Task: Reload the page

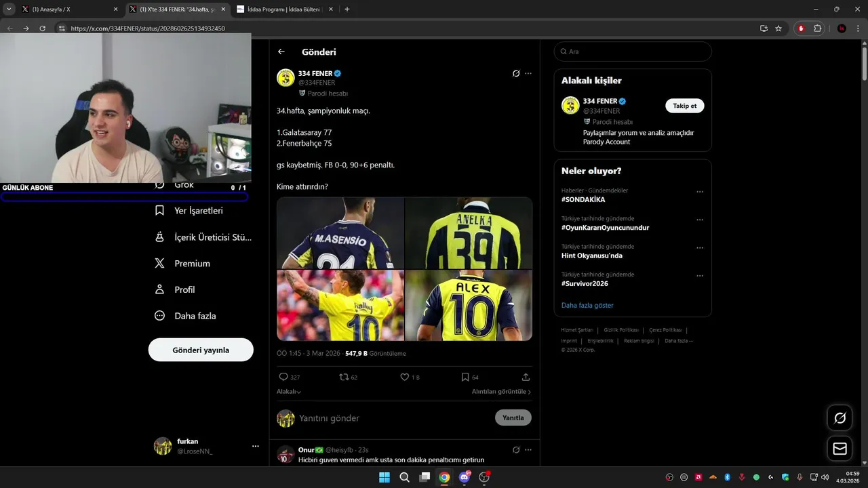Action: pyautogui.click(x=42, y=28)
